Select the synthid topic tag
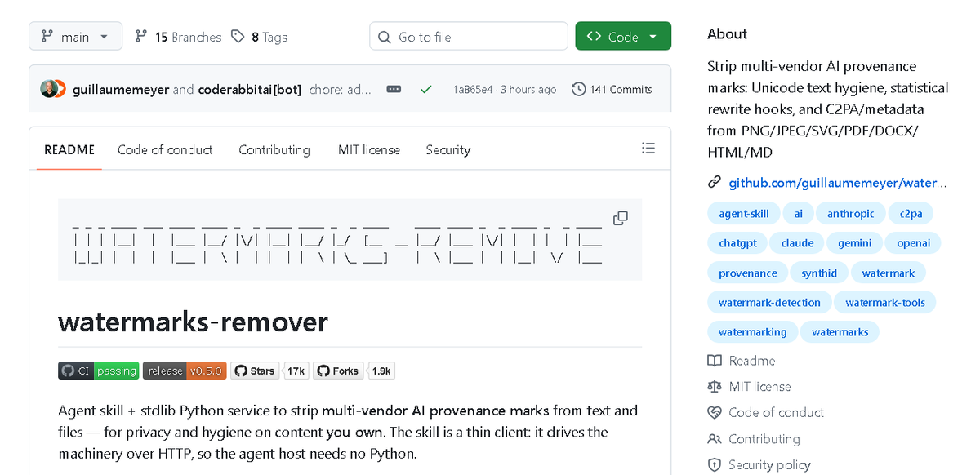Viewport: 980px width, 475px height. tap(819, 273)
